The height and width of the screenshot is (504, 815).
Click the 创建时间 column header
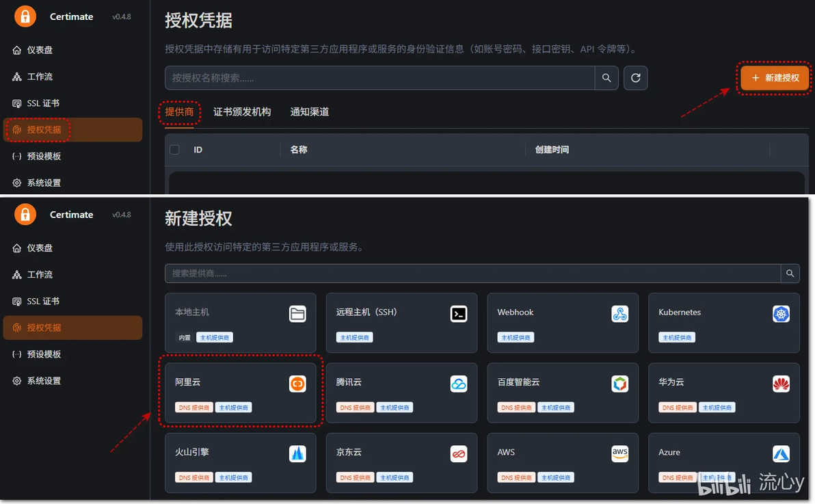(x=552, y=150)
